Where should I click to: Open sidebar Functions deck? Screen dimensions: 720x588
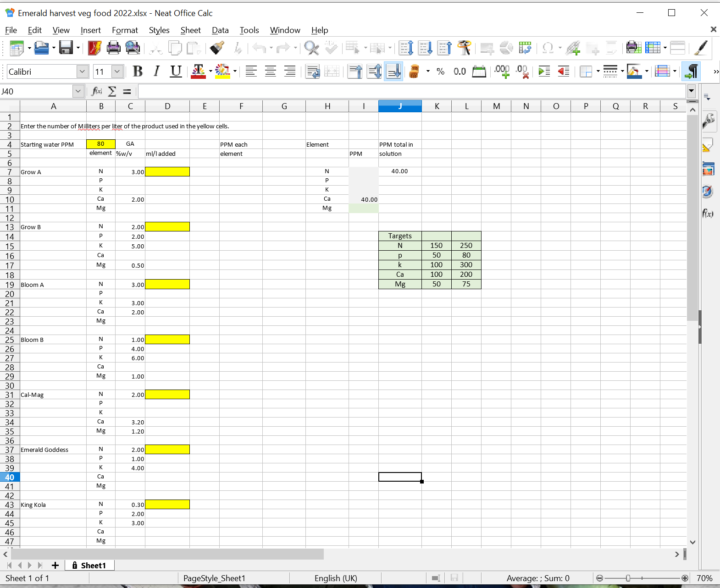(x=708, y=213)
